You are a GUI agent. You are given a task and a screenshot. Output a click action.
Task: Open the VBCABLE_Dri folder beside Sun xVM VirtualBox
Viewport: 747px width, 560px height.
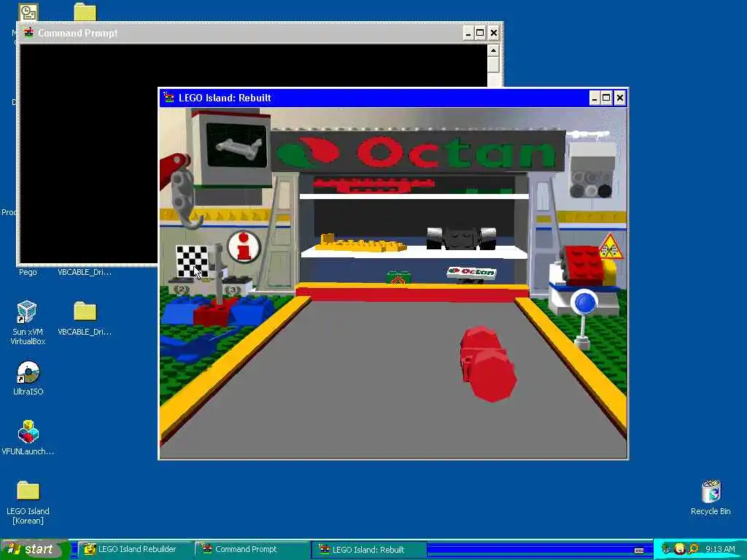(x=85, y=318)
